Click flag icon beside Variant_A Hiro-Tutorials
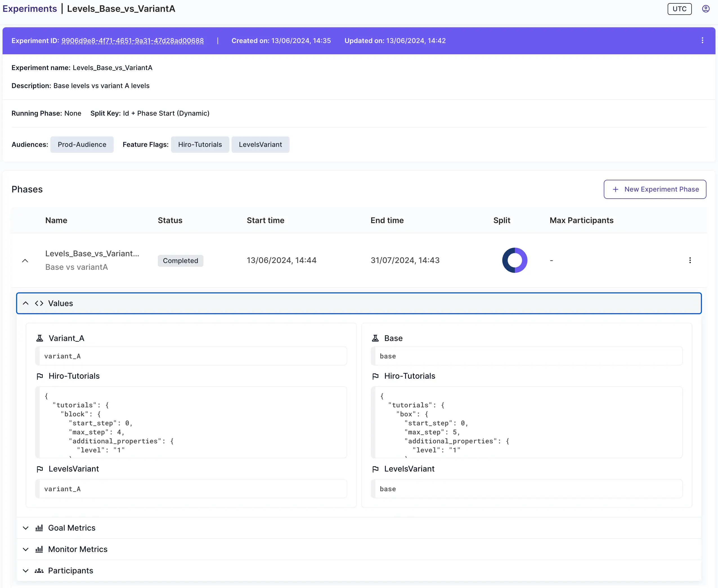The image size is (718, 588). tap(40, 376)
